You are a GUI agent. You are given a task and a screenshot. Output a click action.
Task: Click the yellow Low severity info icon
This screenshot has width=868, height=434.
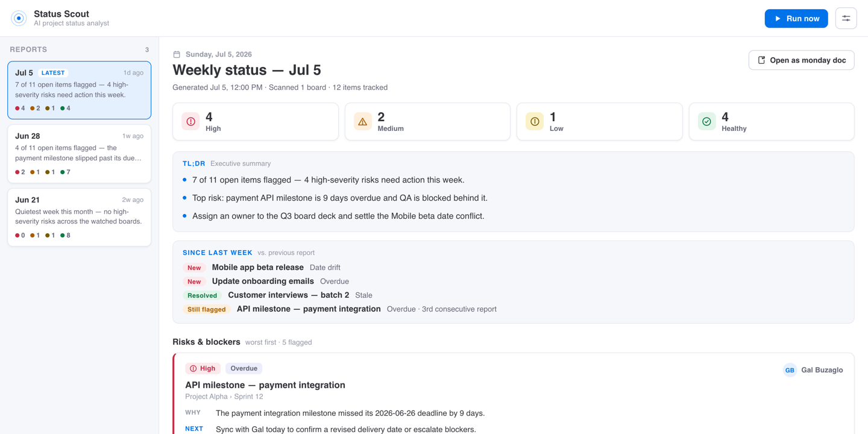[535, 121]
